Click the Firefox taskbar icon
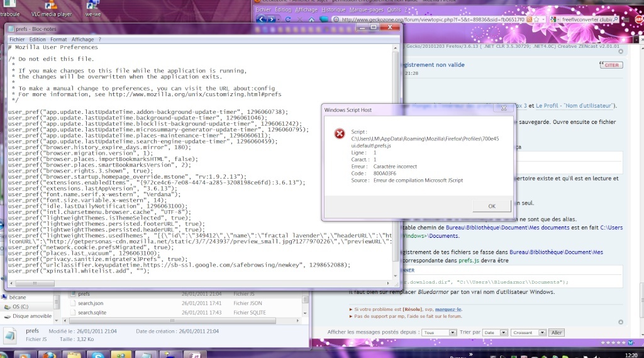Screen dimensions: 644x358 [x=49, y=355]
